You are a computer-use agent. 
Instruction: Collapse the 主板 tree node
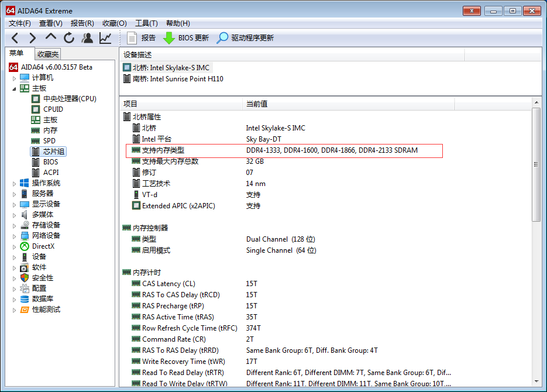point(14,88)
